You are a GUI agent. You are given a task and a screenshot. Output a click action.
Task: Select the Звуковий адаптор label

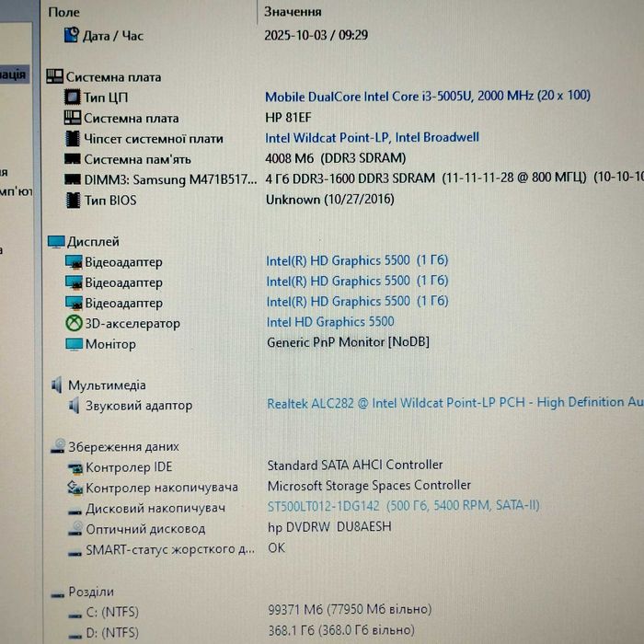(x=139, y=406)
